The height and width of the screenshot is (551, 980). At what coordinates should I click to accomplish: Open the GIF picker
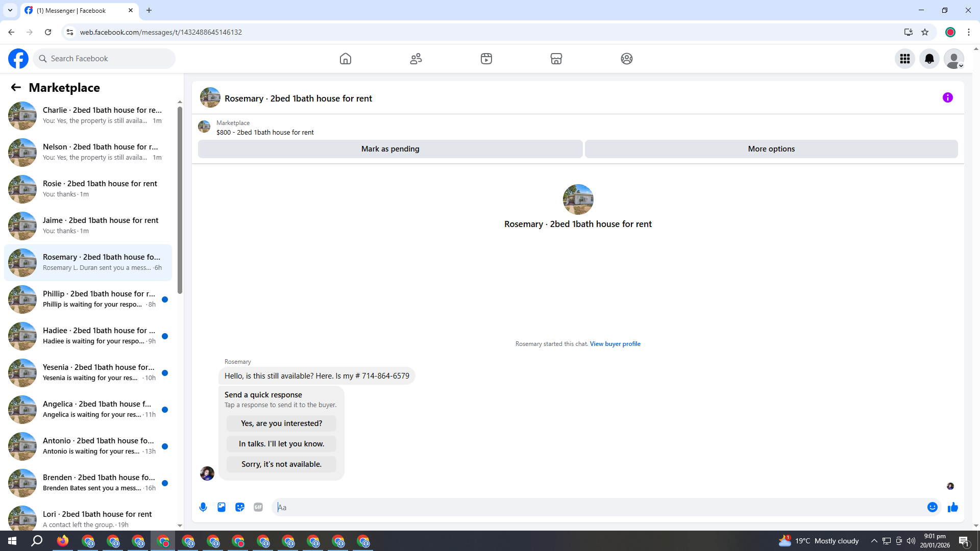pos(258,507)
